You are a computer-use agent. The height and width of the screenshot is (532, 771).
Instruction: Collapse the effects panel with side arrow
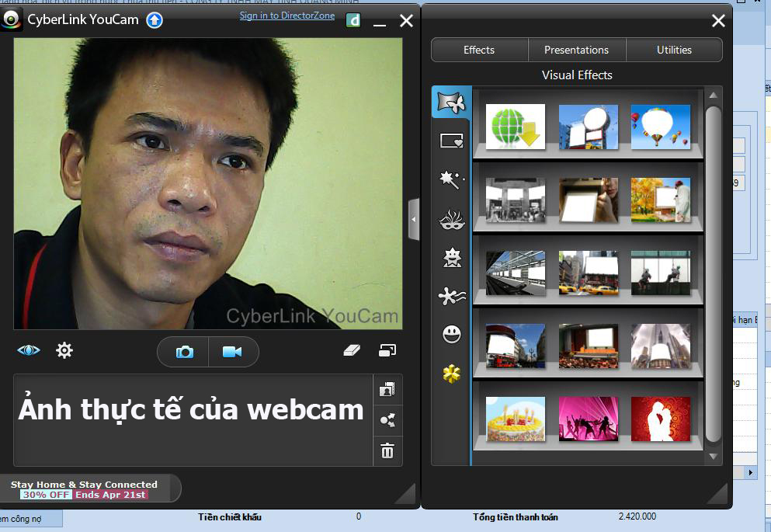pos(414,219)
